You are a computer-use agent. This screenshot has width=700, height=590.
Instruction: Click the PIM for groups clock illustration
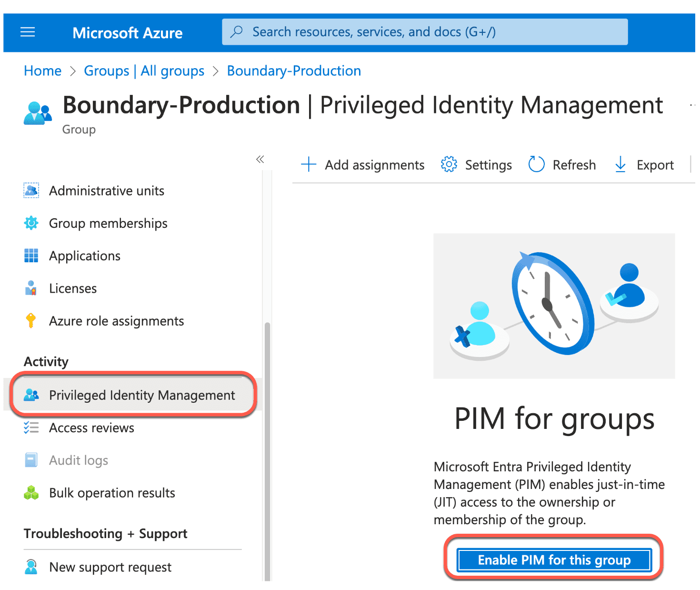[554, 305]
